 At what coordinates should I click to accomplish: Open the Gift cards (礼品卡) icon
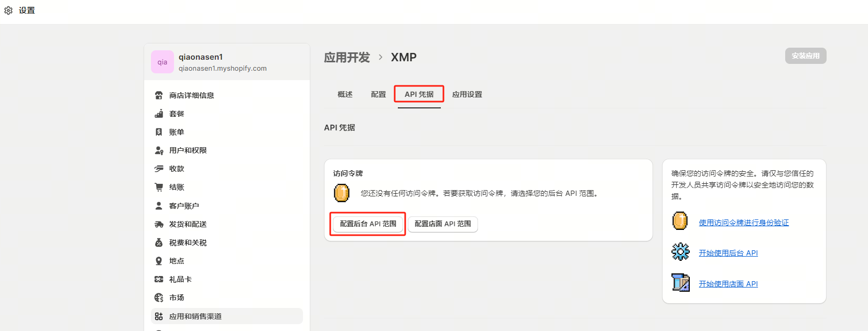click(159, 279)
